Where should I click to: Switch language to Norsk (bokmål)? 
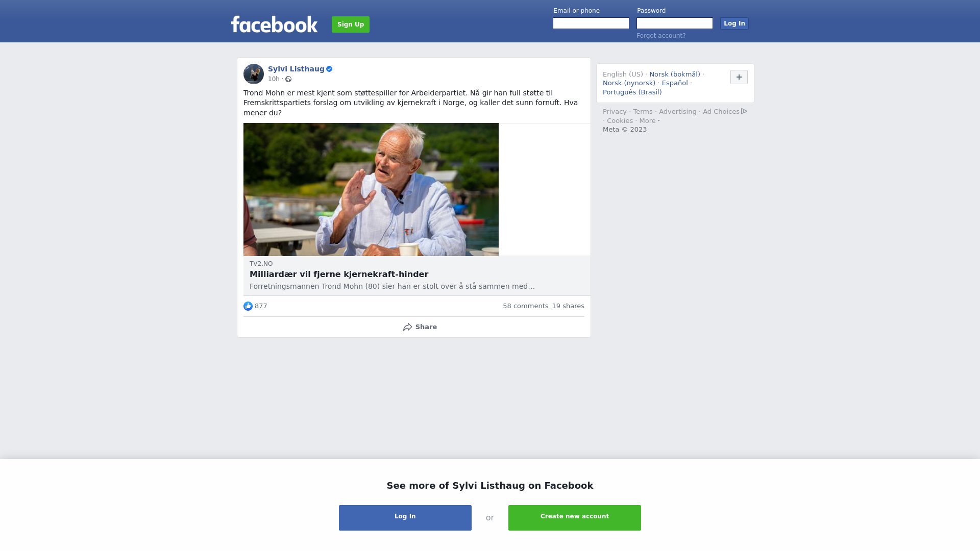tap(675, 74)
